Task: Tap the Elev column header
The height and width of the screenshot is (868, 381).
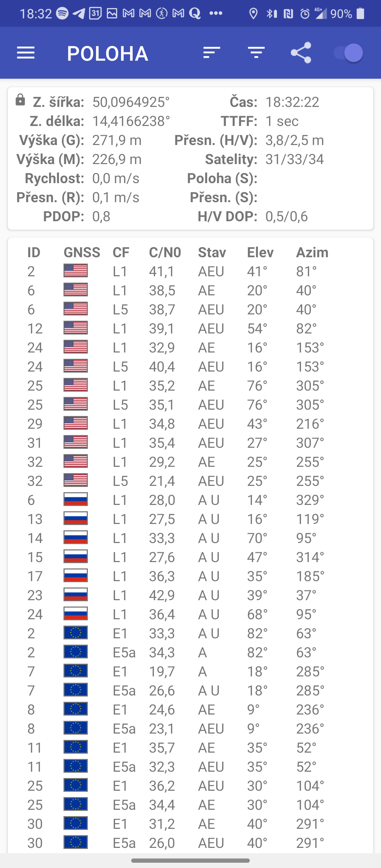Action: point(260,252)
